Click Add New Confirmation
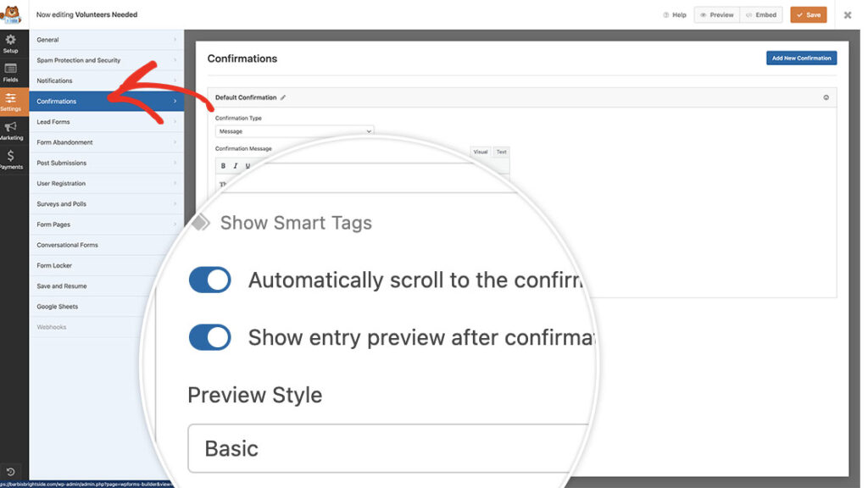Screen dimensions: 868x488 pyautogui.click(x=801, y=58)
